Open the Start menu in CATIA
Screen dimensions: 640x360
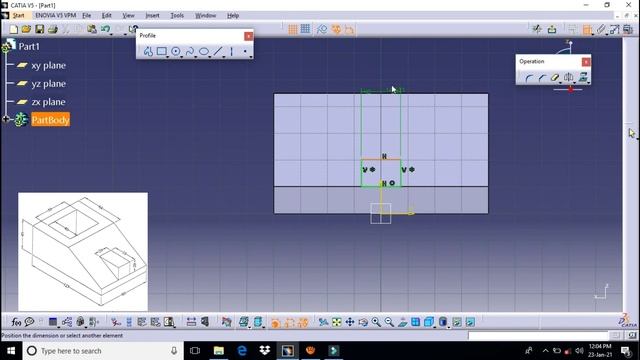tap(18, 16)
